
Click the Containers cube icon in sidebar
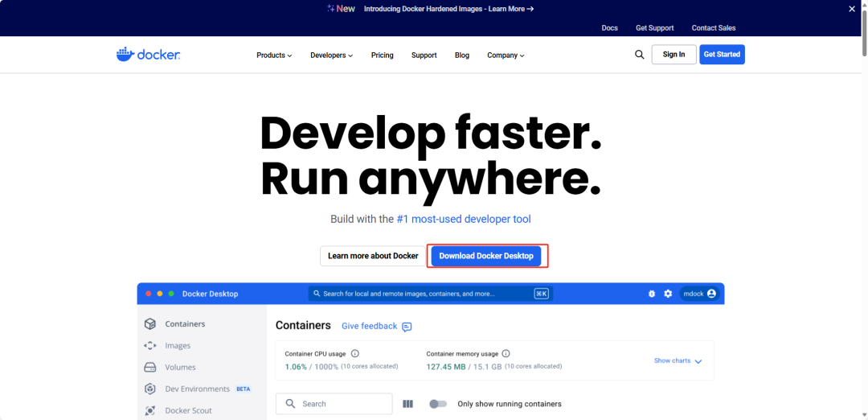pyautogui.click(x=150, y=323)
